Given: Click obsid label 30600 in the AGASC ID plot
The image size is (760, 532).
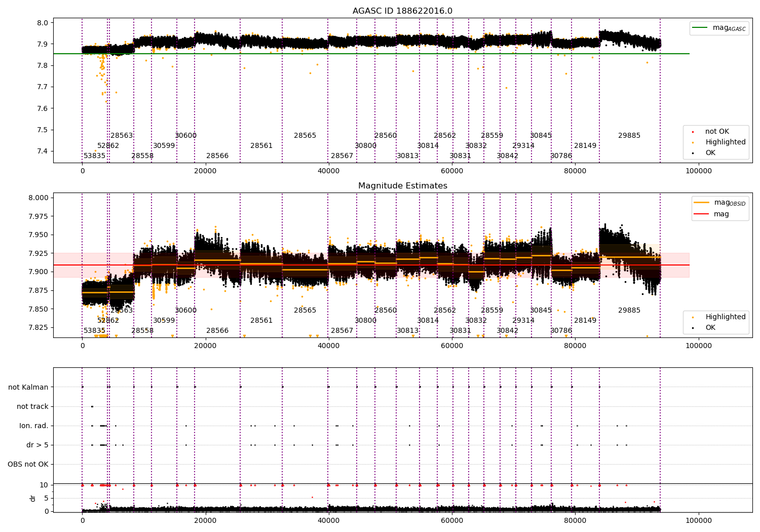Looking at the screenshot, I should [186, 136].
